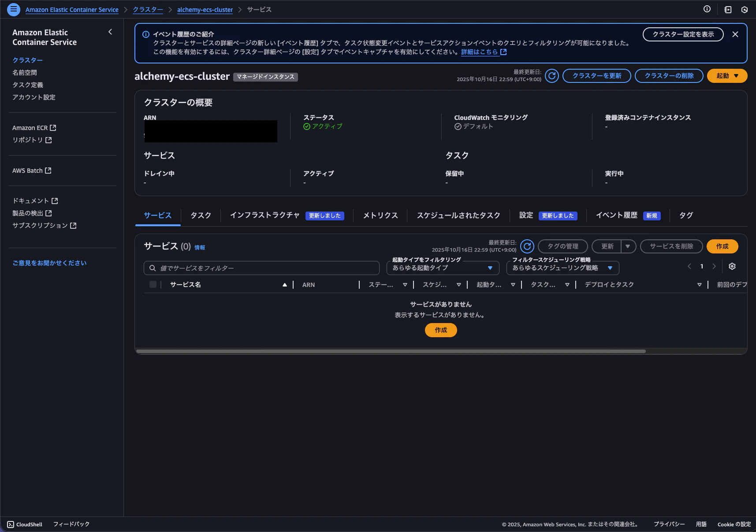
Task: Open services table preferences gear icon
Action: 732,266
